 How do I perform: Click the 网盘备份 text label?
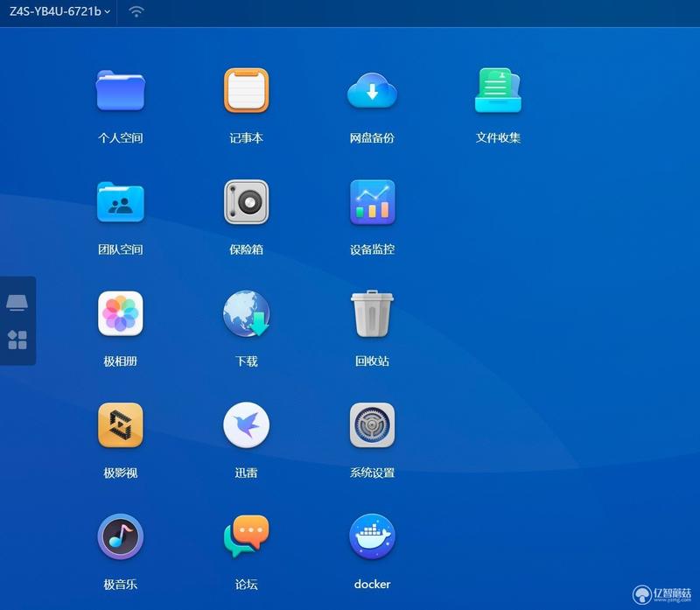(373, 137)
